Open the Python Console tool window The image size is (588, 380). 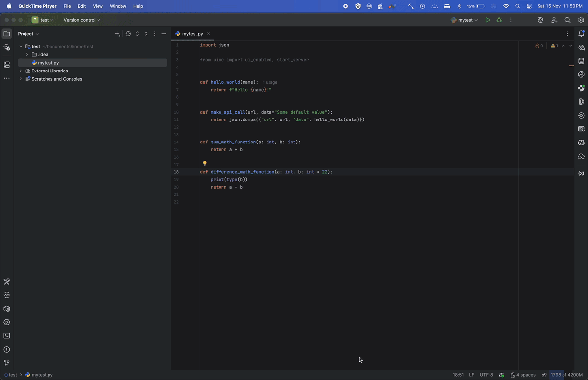581,75
